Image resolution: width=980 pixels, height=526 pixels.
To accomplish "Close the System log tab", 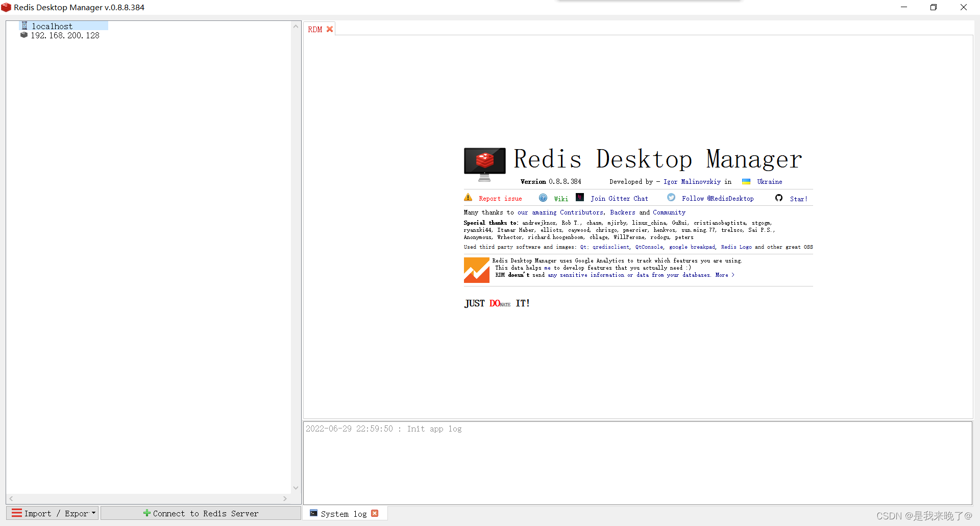I will click(x=375, y=513).
